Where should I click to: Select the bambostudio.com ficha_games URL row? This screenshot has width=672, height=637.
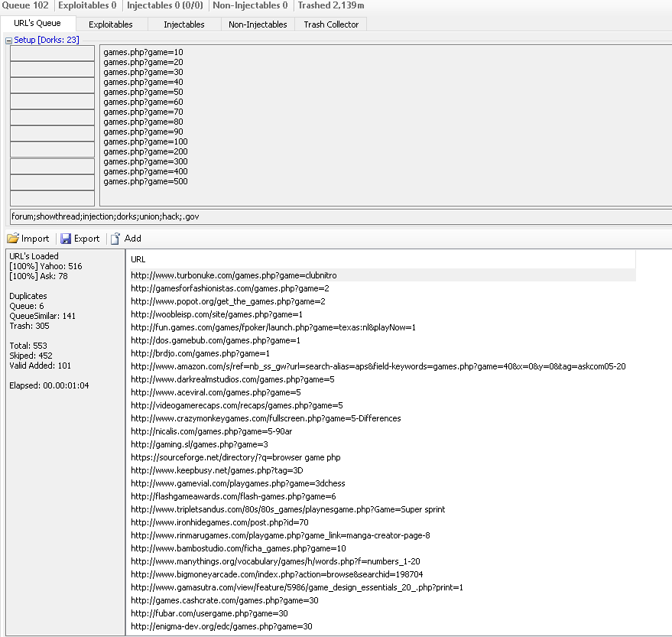(x=383, y=548)
